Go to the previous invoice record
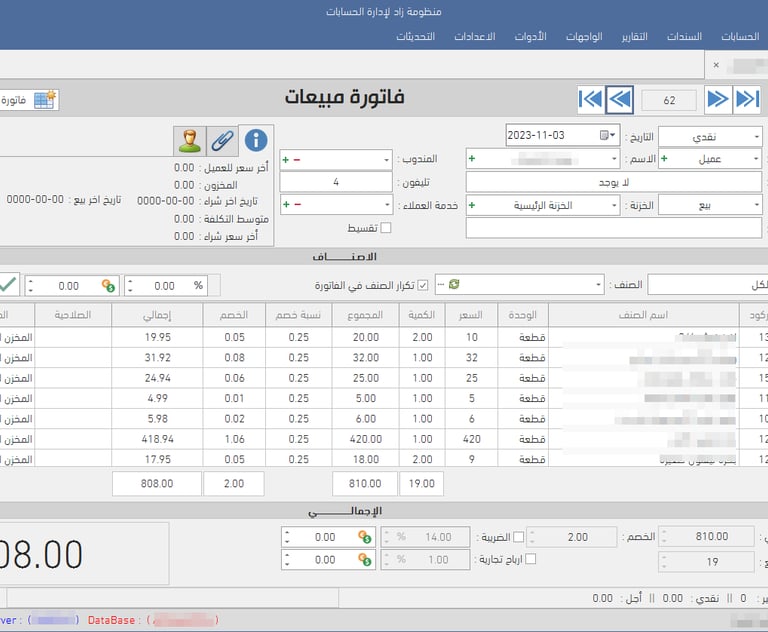Image resolution: width=768 pixels, height=632 pixels. (620, 99)
